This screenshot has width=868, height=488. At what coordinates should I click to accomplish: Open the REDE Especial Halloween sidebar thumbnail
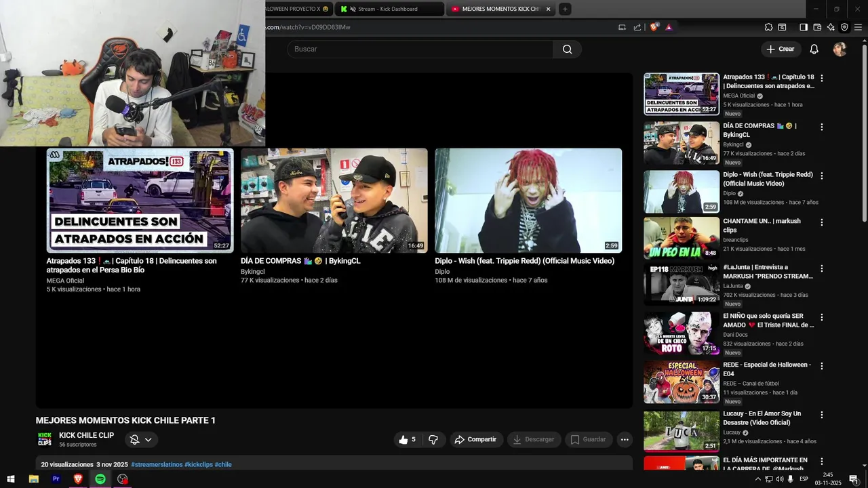click(x=682, y=382)
